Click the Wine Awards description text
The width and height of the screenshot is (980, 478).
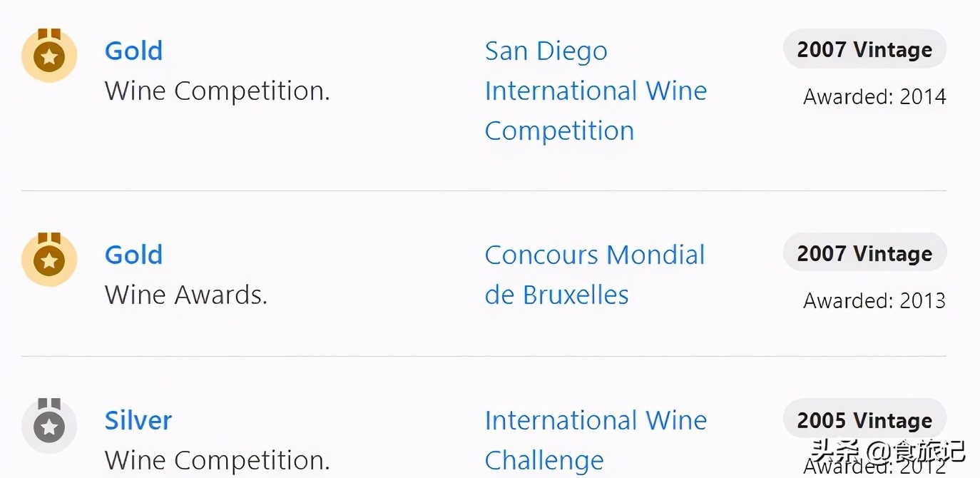coord(186,295)
